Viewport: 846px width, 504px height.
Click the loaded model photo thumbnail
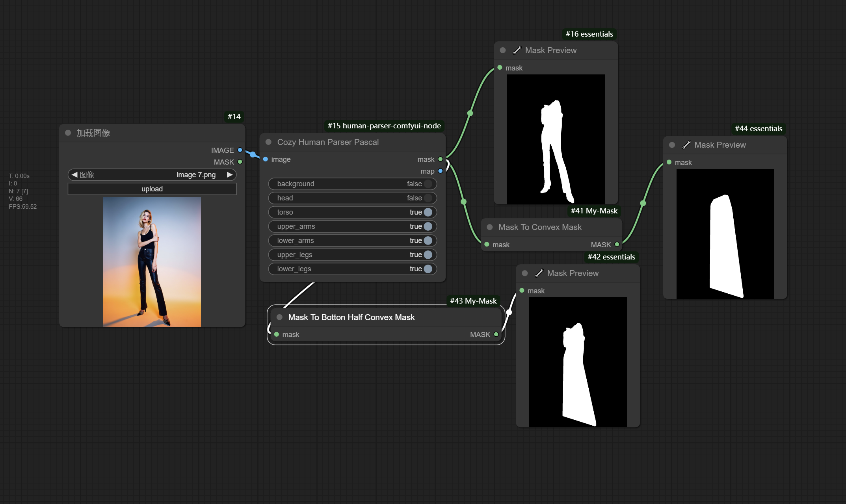(152, 262)
